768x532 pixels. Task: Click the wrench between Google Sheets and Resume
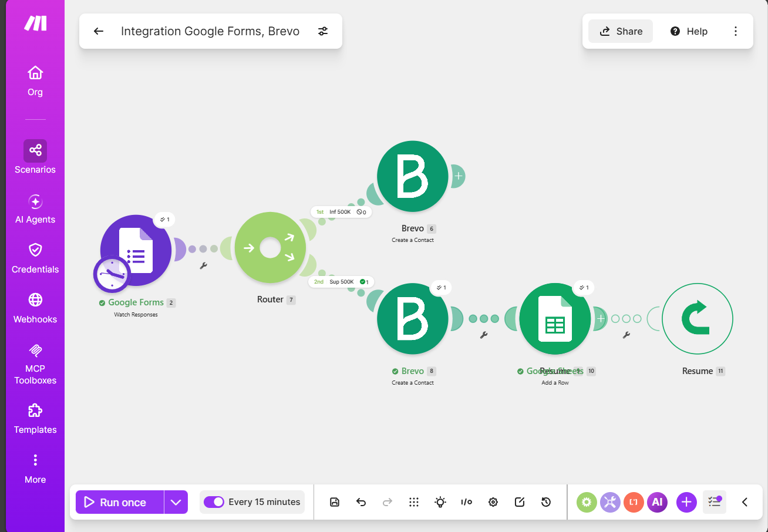click(x=626, y=335)
